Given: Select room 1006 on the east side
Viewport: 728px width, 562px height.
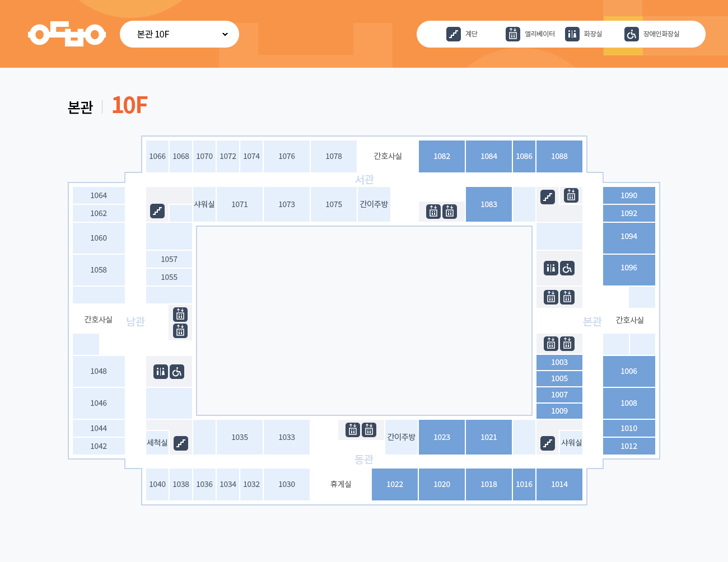Looking at the screenshot, I should point(629,371).
